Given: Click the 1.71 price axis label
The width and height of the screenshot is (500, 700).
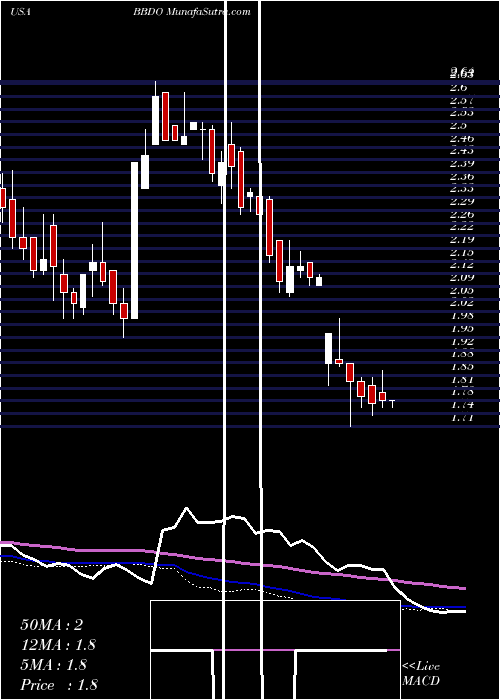Looking at the screenshot, I should pos(462,418).
